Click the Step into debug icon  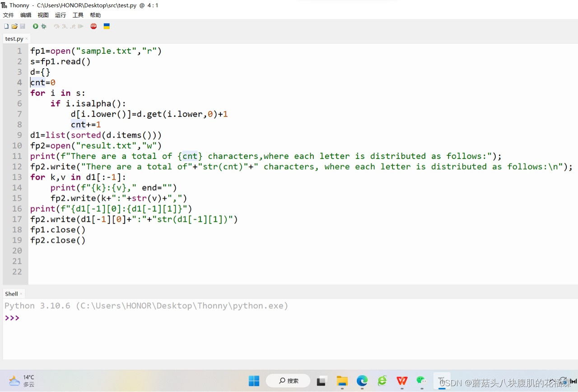click(65, 26)
